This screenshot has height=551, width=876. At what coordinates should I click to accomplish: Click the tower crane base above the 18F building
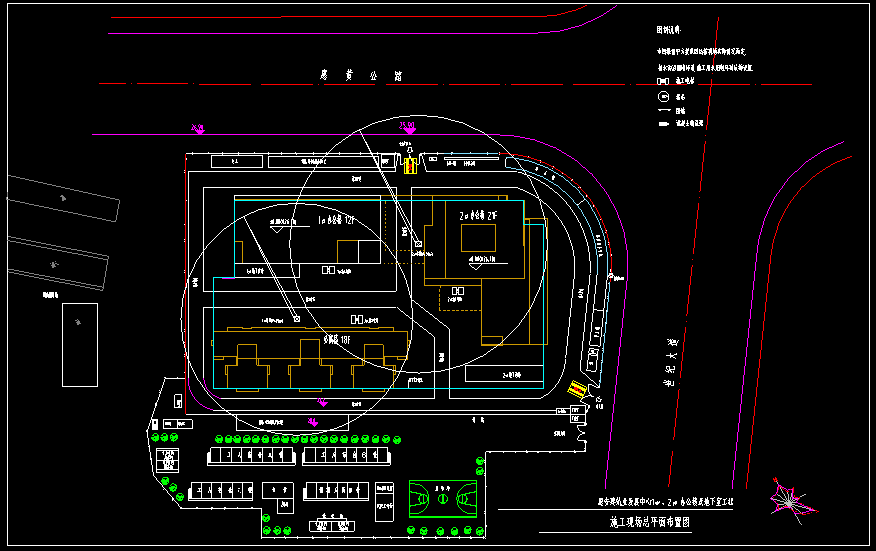pyautogui.click(x=297, y=319)
